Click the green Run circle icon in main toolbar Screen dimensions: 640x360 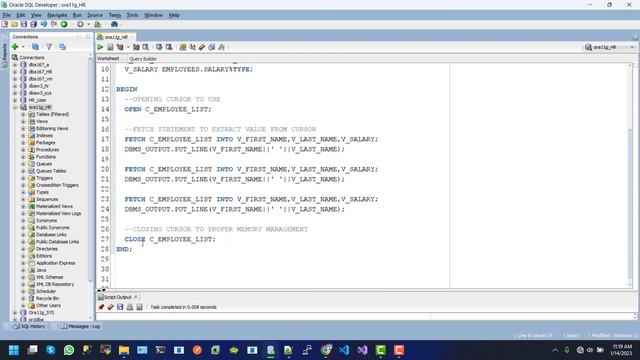64,24
